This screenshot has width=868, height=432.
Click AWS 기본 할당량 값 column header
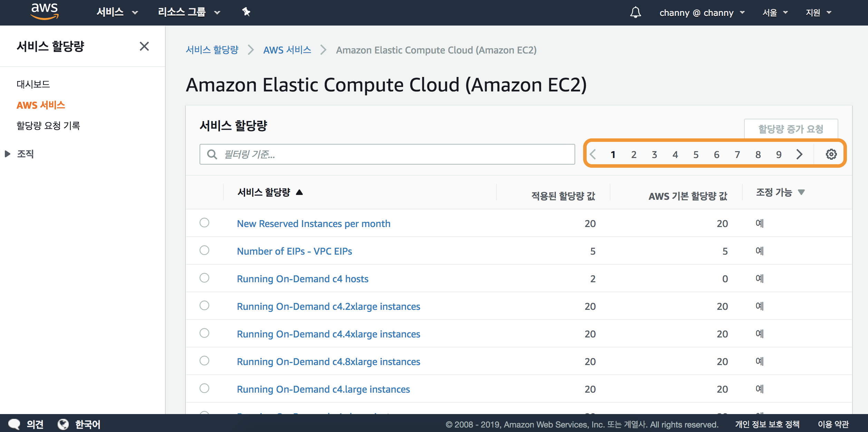point(688,196)
